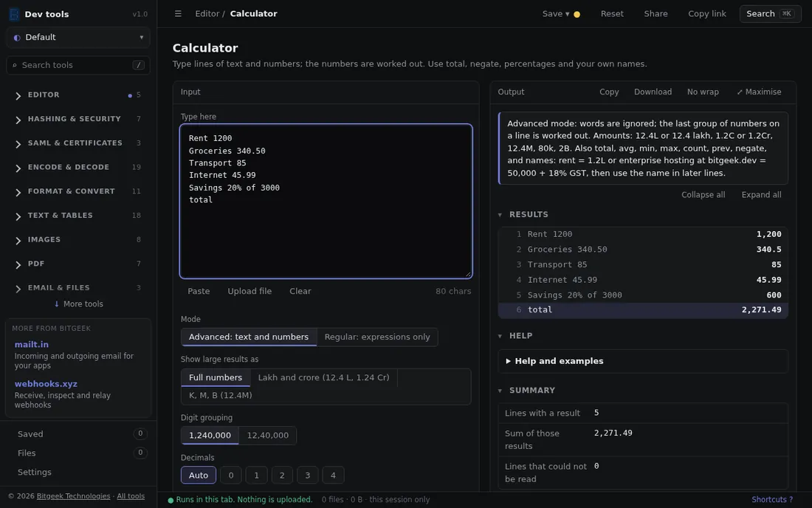Viewport: 812px width, 508px height.
Task: Click Share in the top bar
Action: coord(656,14)
